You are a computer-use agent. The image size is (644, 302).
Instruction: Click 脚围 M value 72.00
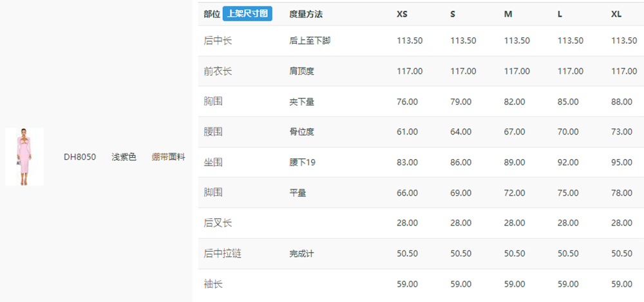tap(515, 193)
